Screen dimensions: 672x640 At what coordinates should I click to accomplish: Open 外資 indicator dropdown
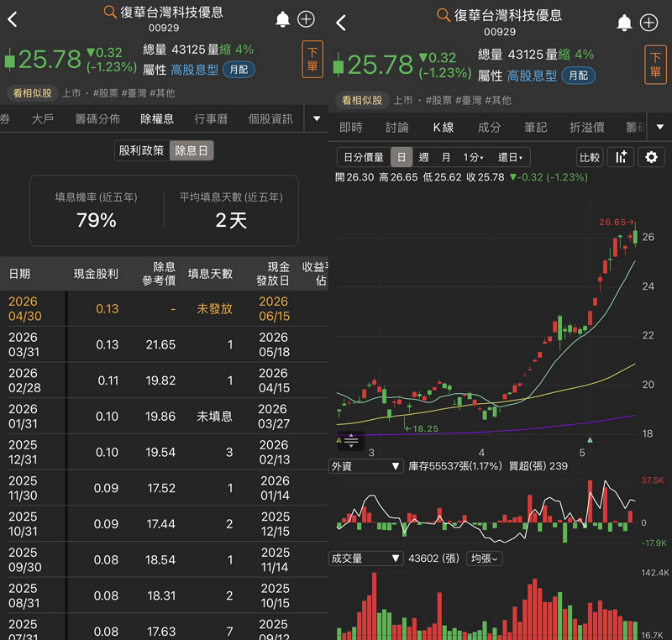coord(365,466)
